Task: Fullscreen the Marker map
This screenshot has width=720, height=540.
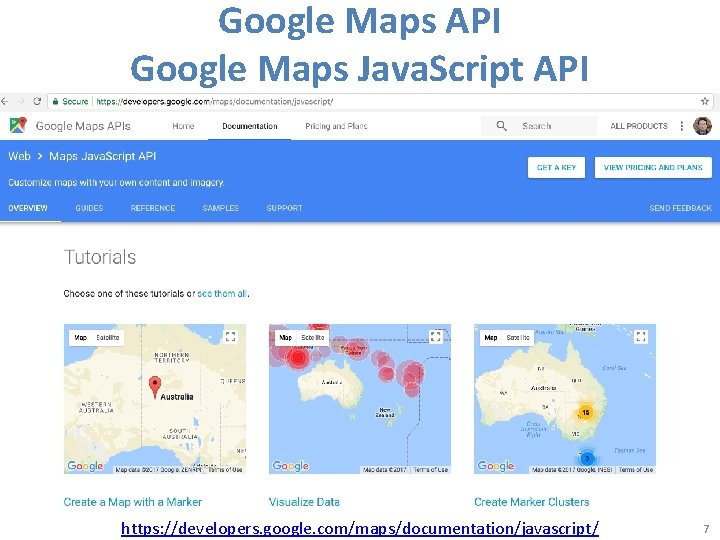Action: coord(231,337)
